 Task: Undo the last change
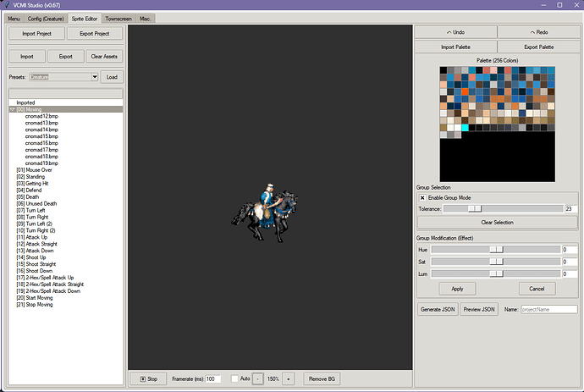(x=455, y=32)
